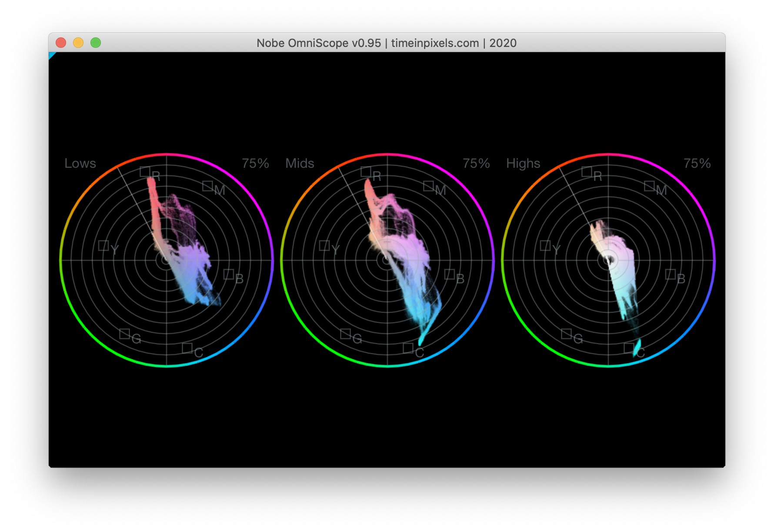
Task: Click the B target box in Lows vectorscope
Action: 229,274
